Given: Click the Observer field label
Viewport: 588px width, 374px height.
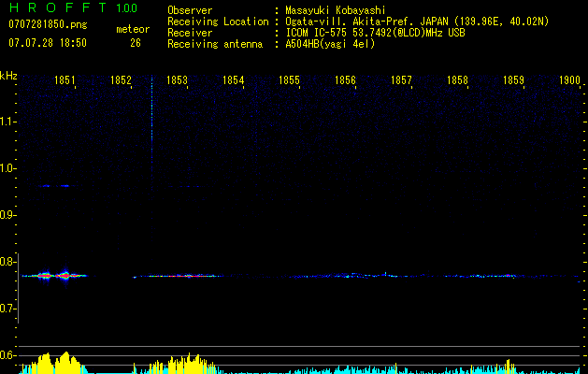Looking at the screenshot, I should pos(190,10).
